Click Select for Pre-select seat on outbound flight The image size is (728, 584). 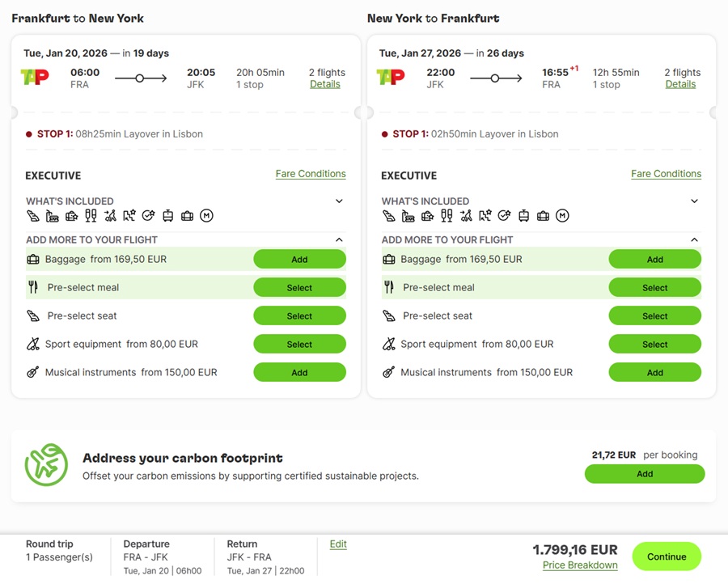[x=299, y=315]
